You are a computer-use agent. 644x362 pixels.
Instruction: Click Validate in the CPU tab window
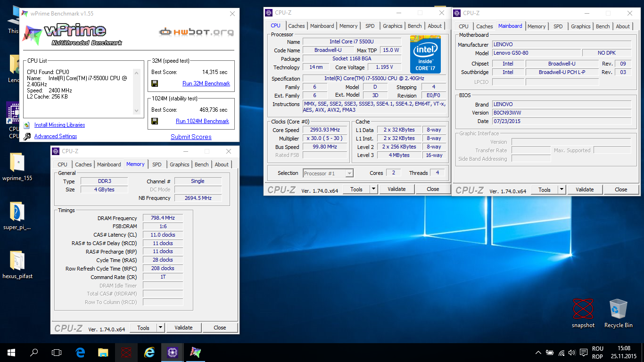[396, 189]
